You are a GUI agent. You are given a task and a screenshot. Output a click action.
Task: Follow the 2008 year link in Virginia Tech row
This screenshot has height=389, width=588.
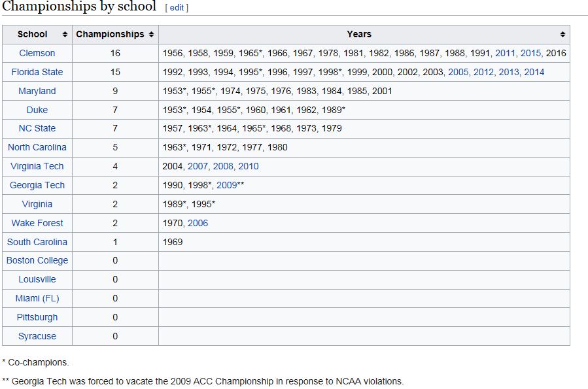[223, 166]
